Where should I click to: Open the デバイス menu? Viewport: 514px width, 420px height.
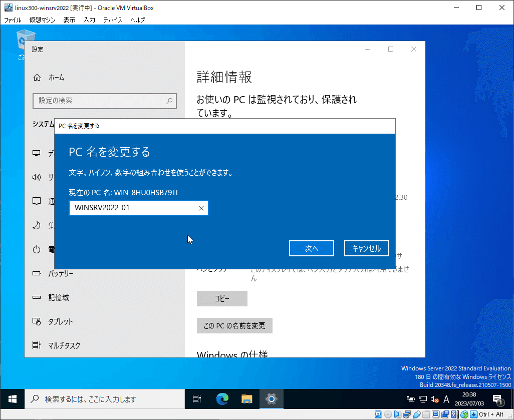point(113,20)
